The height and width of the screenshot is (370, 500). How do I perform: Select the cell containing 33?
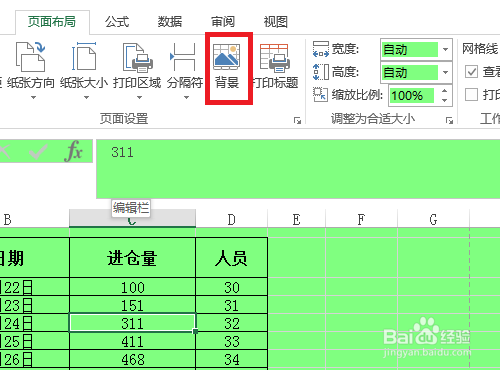(x=231, y=341)
